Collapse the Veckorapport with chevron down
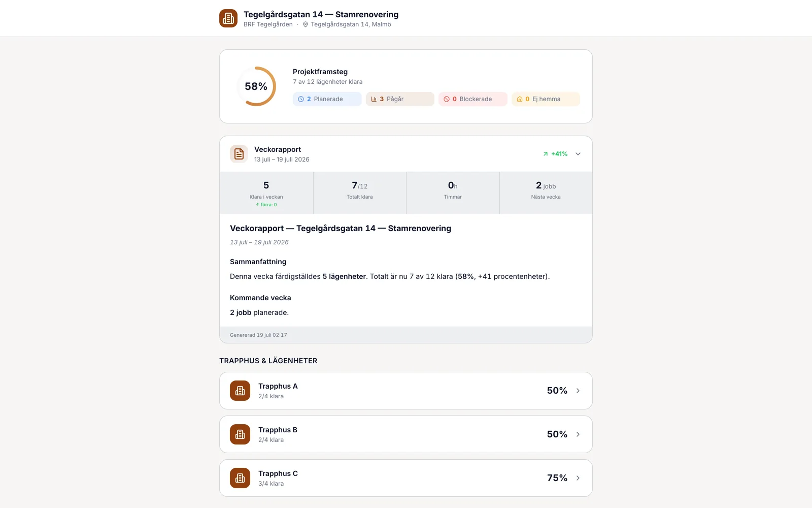The height and width of the screenshot is (508, 812). (578, 154)
